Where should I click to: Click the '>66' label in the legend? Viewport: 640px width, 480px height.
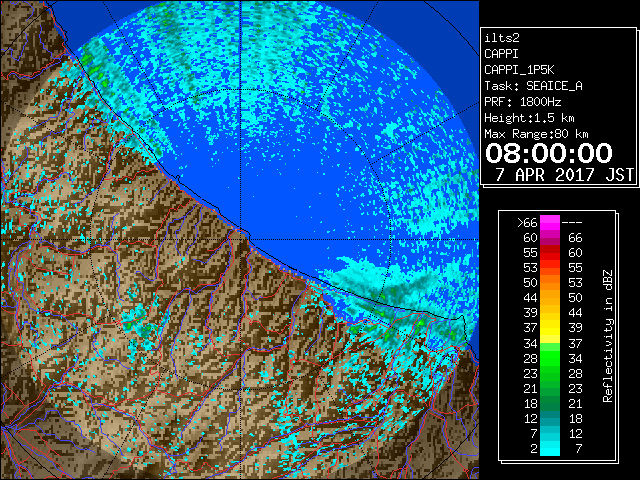click(527, 222)
